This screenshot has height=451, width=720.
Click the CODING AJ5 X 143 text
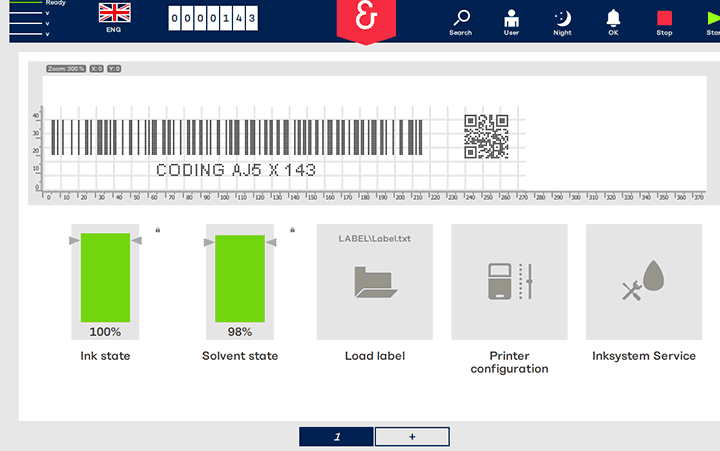(x=236, y=170)
